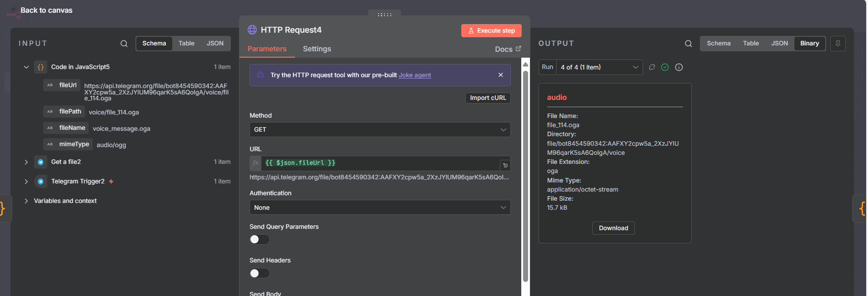This screenshot has width=868, height=296.
Task: Click the linked runs icon in output
Action: [x=652, y=67]
